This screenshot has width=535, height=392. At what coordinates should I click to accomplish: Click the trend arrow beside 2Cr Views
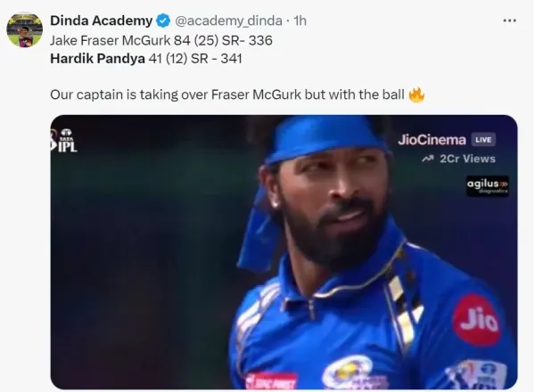coord(427,159)
